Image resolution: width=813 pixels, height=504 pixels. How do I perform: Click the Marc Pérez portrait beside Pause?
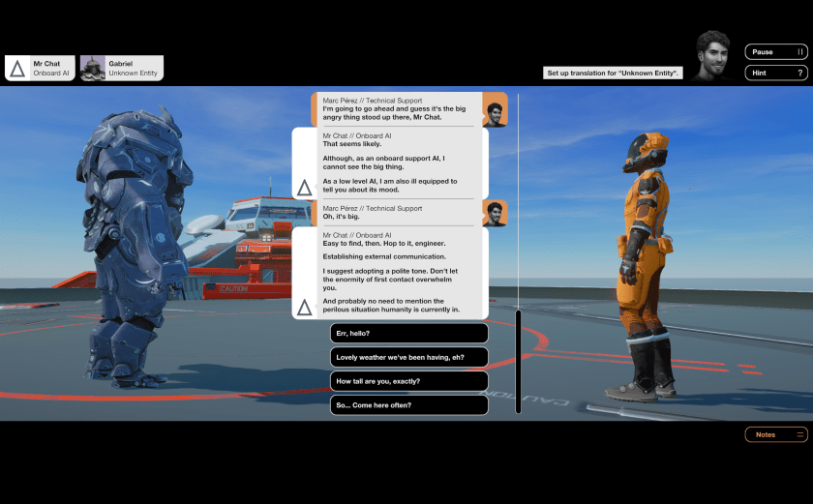click(713, 56)
